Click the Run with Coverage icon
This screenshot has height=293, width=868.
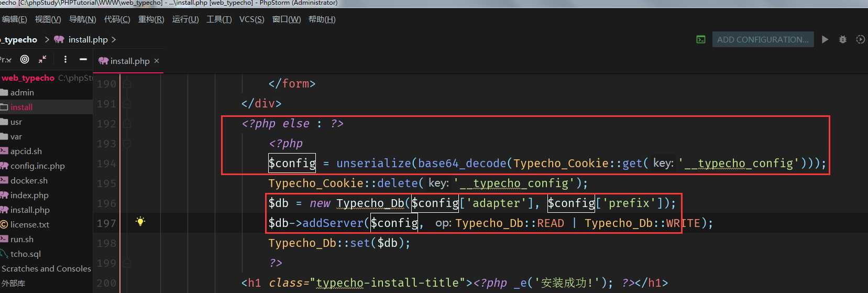pos(860,39)
